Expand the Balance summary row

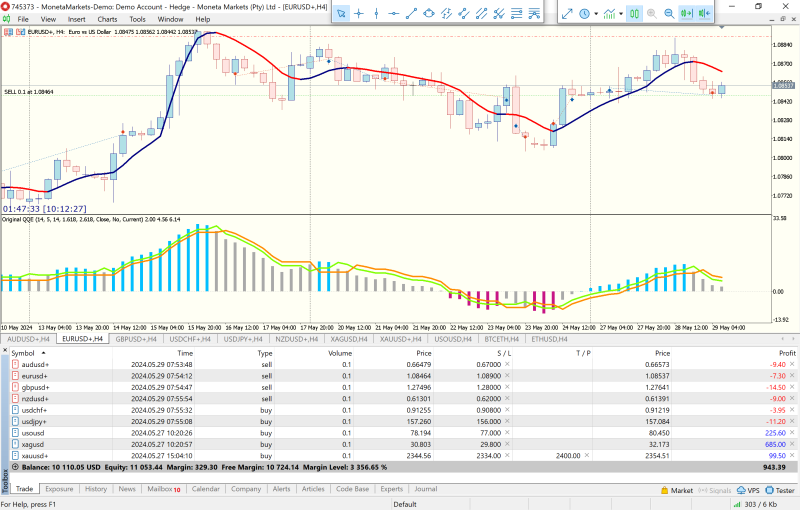click(x=15, y=467)
